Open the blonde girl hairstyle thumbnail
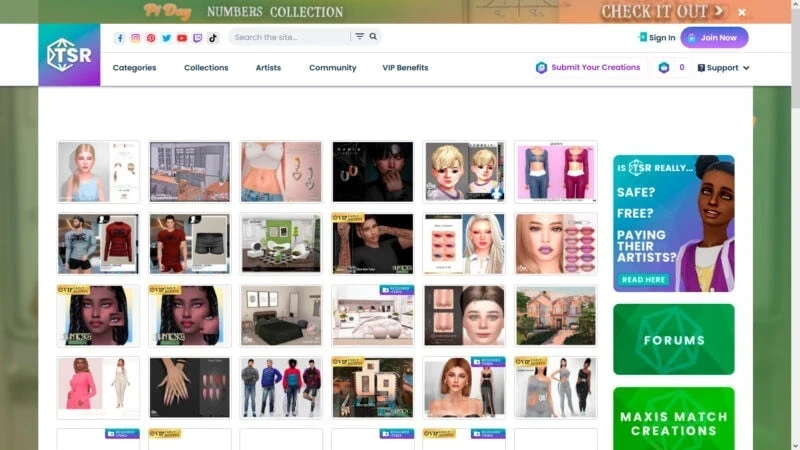800x450 pixels. [x=98, y=172]
